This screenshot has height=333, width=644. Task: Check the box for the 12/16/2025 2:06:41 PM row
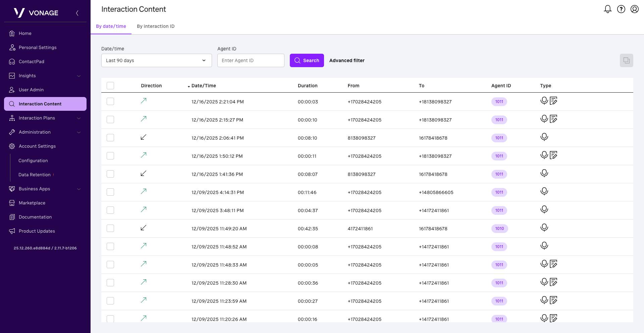(x=110, y=138)
